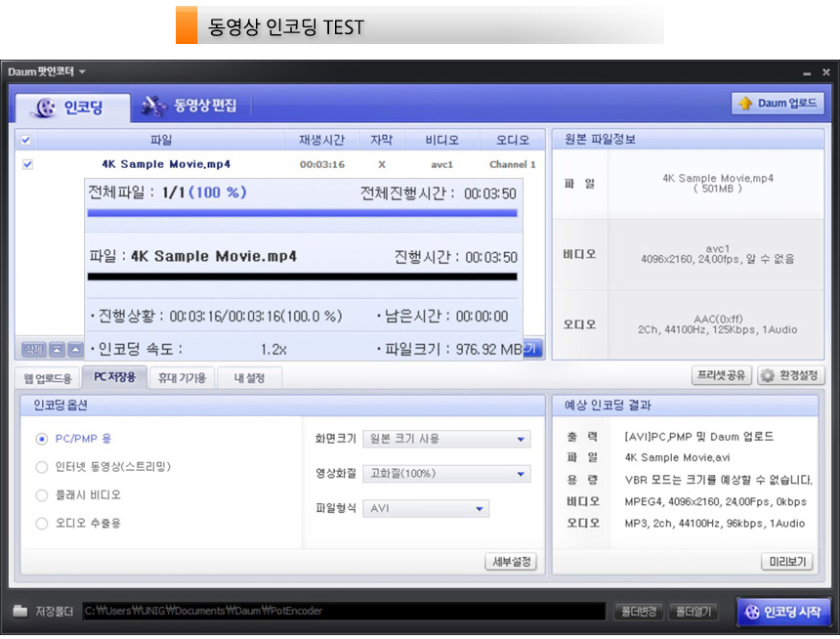840x639 pixels.
Task: Click the 세부설정 button
Action: pyautogui.click(x=511, y=561)
